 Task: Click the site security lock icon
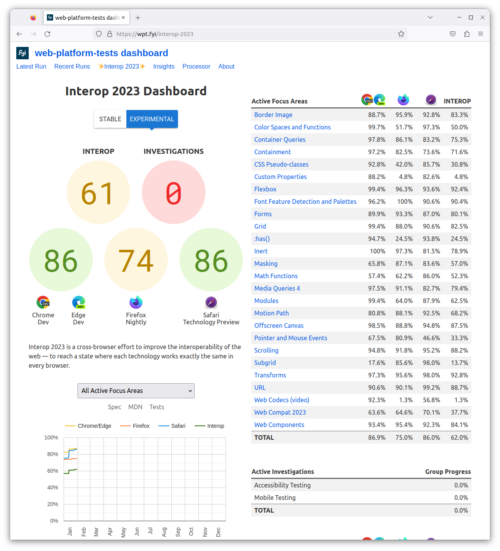pos(110,34)
